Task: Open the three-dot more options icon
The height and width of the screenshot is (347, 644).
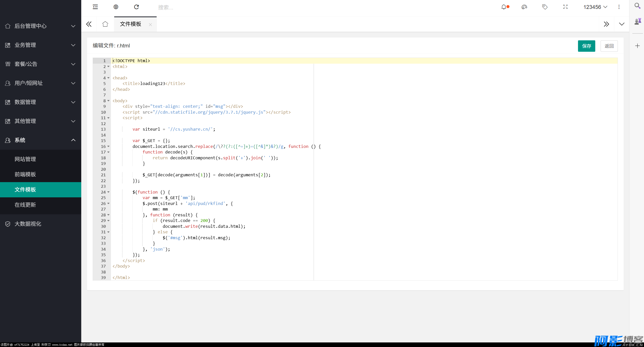Action: (x=619, y=7)
